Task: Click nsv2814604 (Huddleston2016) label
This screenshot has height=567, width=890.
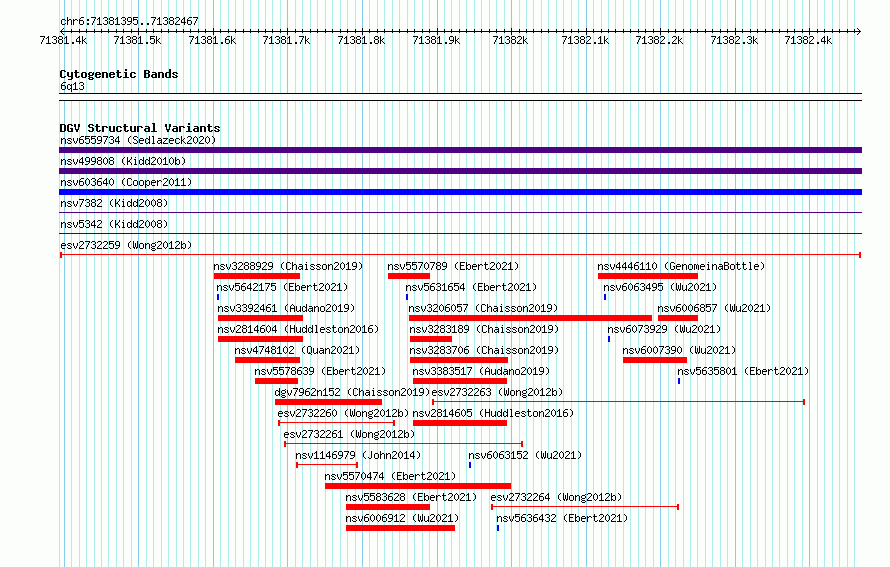Action: [298, 329]
